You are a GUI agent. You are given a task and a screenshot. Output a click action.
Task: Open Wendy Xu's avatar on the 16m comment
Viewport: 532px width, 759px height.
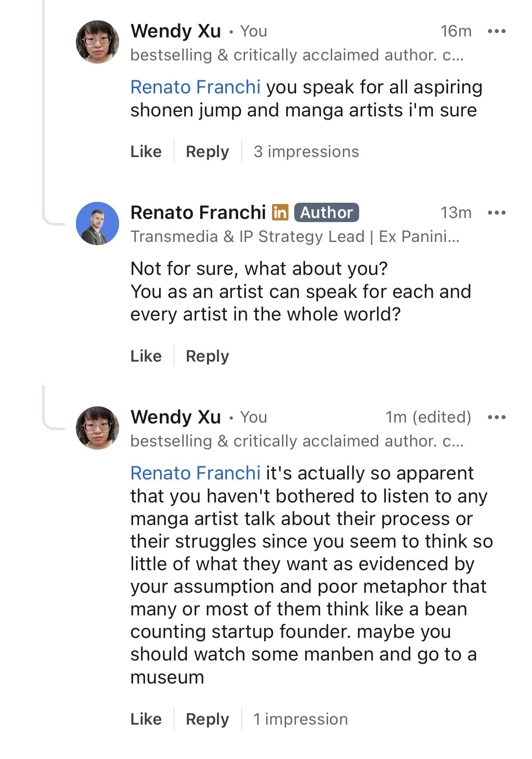pyautogui.click(x=97, y=42)
